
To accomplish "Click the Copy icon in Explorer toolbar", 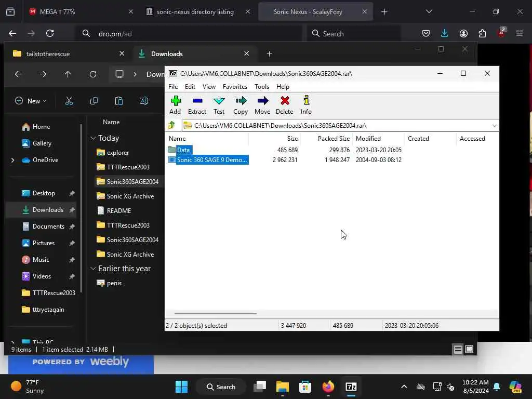I will click(x=94, y=101).
